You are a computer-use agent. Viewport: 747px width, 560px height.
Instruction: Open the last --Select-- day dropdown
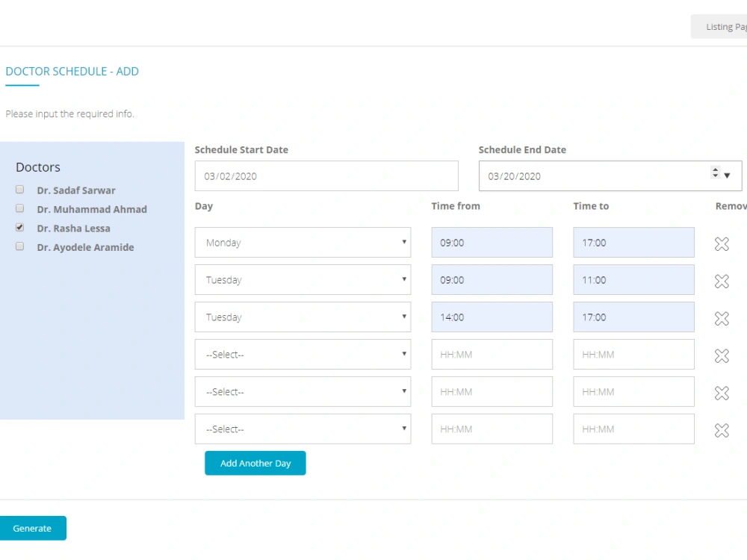click(303, 429)
